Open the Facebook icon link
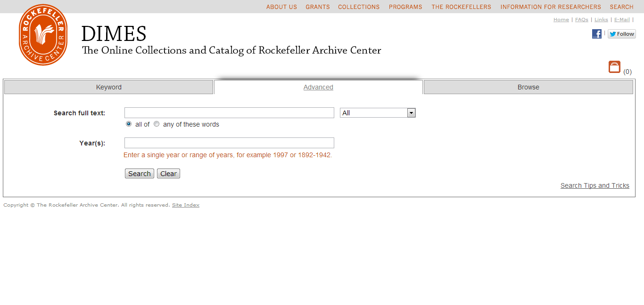 click(x=597, y=34)
